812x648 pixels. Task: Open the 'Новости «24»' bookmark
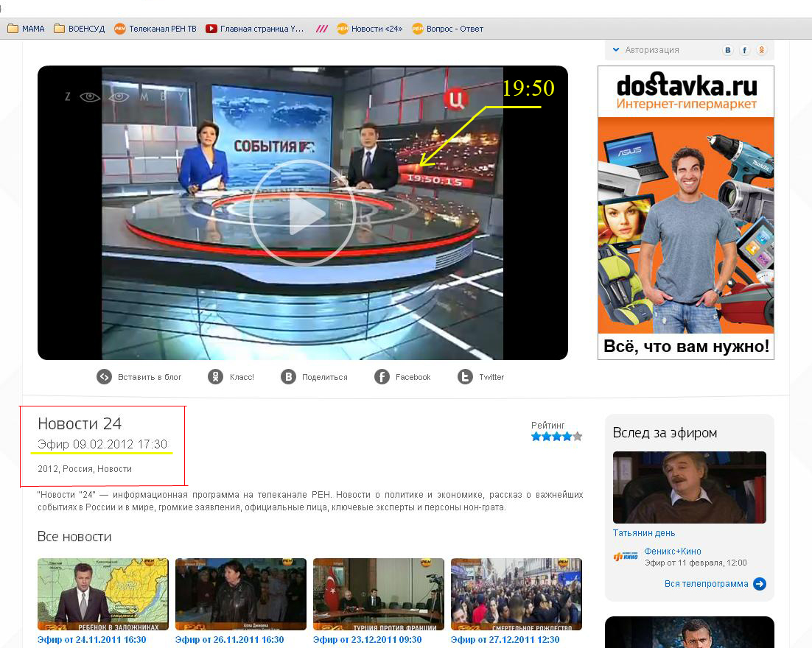370,29
